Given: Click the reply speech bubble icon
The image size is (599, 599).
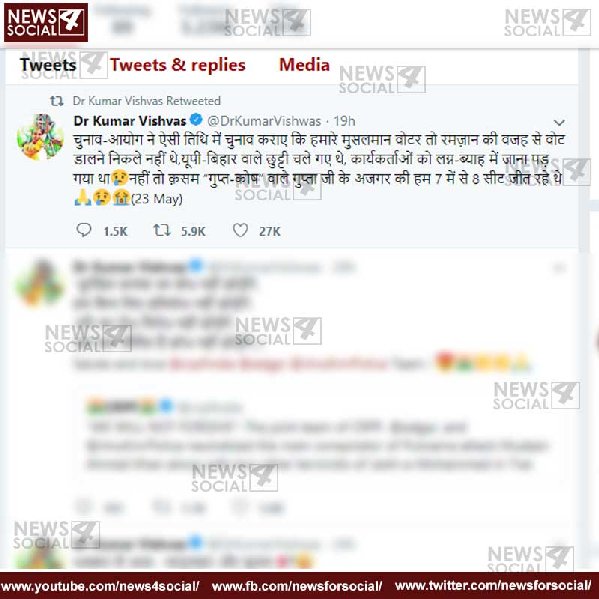Looking at the screenshot, I should (84, 230).
